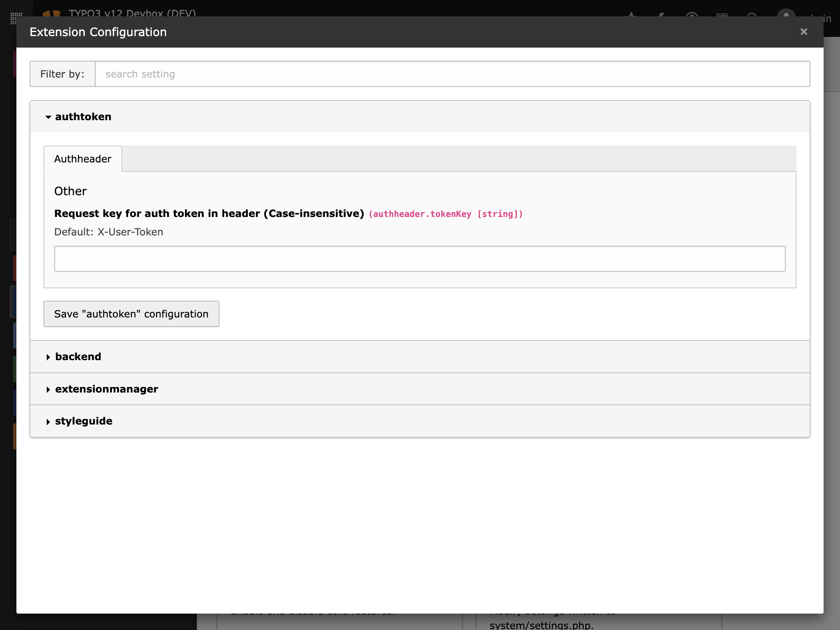Close the Extension Configuration dialog
840x630 pixels.
coord(803,32)
